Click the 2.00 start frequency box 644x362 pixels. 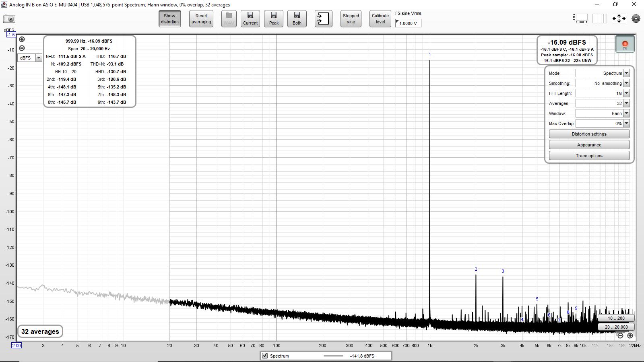tap(17, 346)
